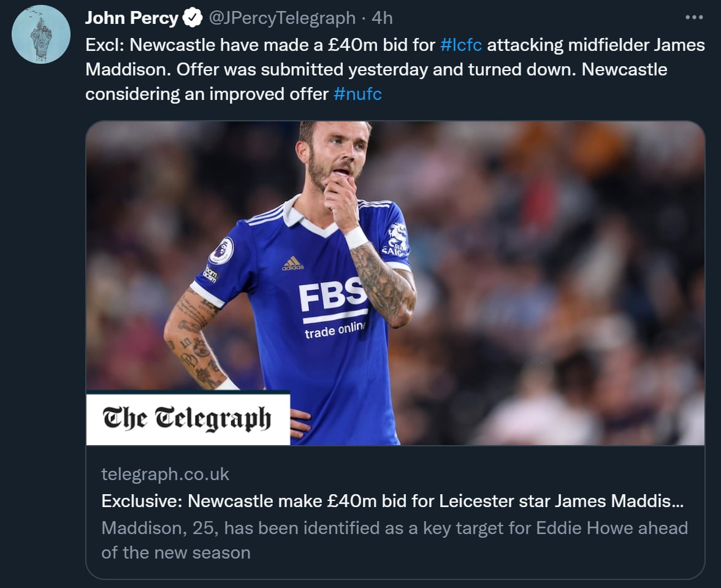Open the Exclusive Newcastle £40m bid headline
The image size is (721, 588).
(x=392, y=501)
